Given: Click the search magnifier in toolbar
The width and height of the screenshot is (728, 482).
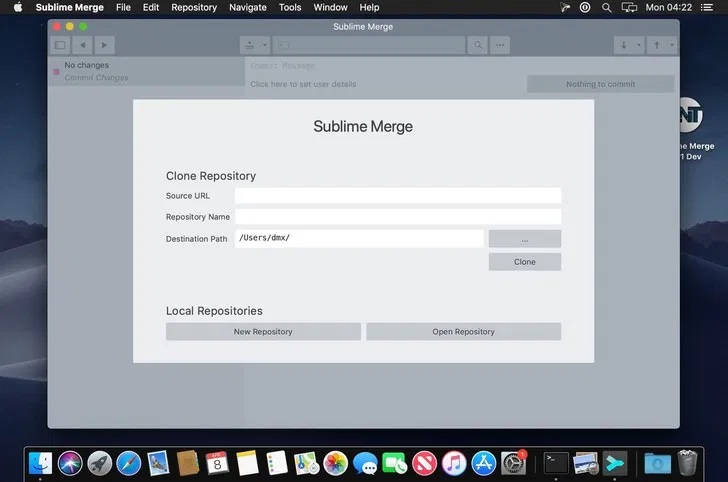Looking at the screenshot, I should 478,45.
